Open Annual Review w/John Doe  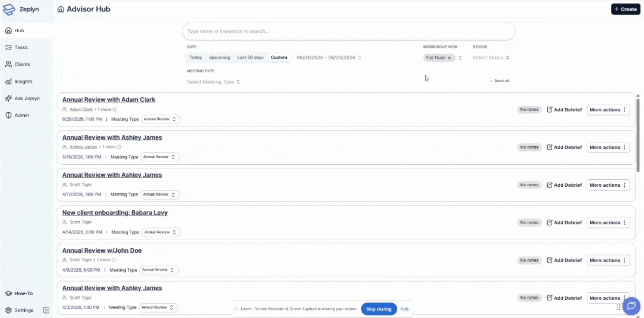click(102, 250)
